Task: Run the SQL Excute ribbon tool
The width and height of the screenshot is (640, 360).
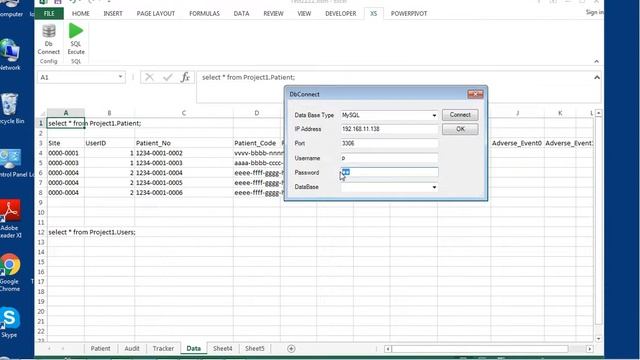Action: pyautogui.click(x=76, y=39)
